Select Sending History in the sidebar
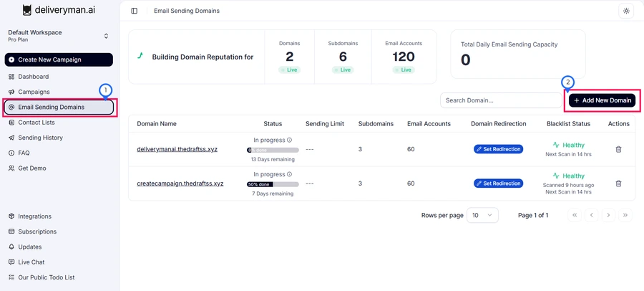This screenshot has height=291, width=644. click(40, 138)
